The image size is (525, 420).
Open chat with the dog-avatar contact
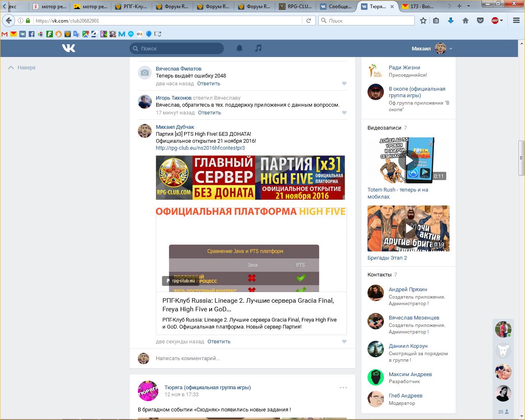point(503,351)
